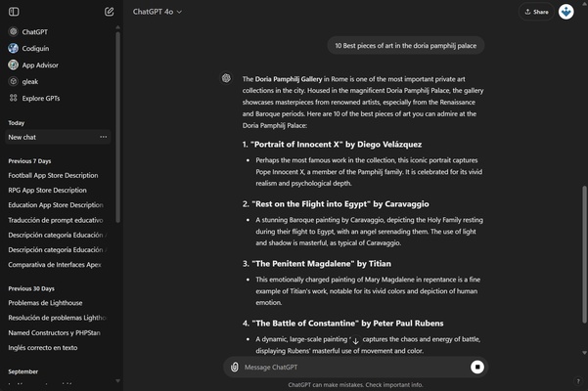
Task: Open Resolución de problemas Lighthouse chat
Action: click(58, 318)
